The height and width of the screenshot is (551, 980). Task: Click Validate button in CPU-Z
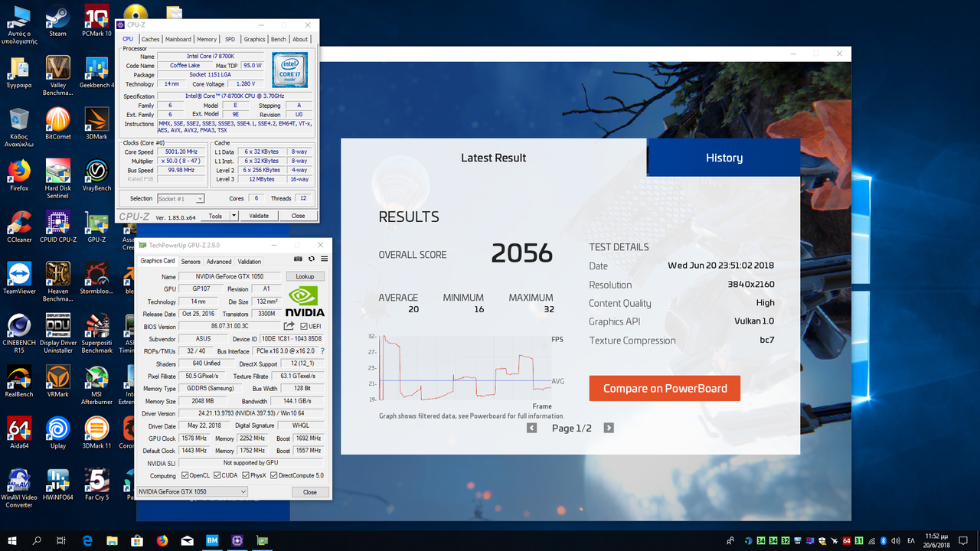[x=259, y=216]
